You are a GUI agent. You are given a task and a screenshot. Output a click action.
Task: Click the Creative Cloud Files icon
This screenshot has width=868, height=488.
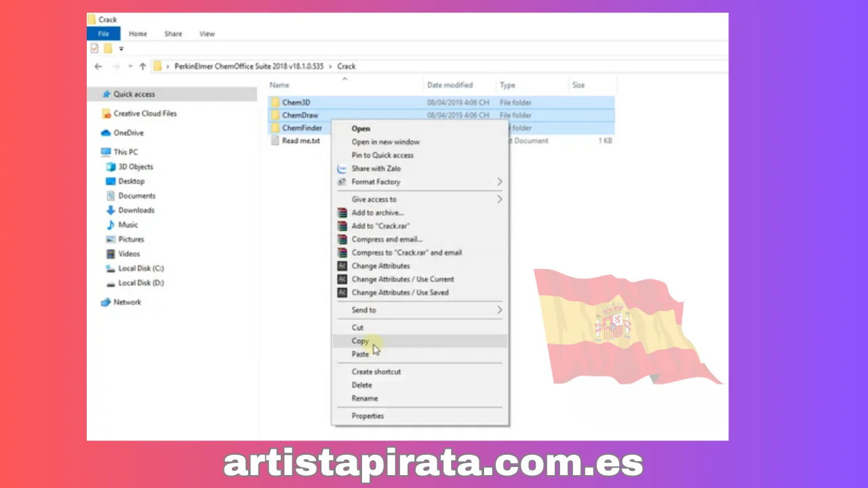tap(106, 113)
